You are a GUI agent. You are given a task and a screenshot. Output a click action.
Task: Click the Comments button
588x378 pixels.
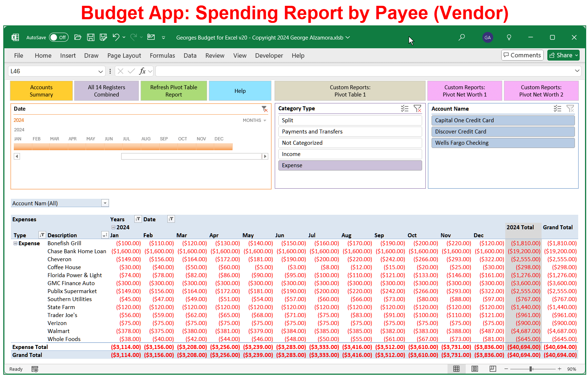point(522,55)
